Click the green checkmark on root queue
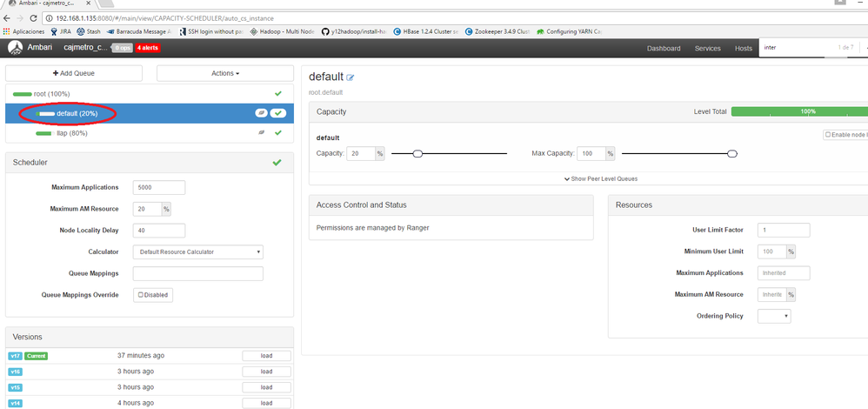The height and width of the screenshot is (409, 868). 278,94
